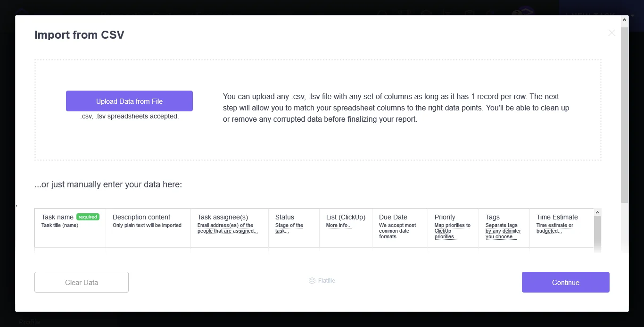Open the Flatfile link at the bottom
The width and height of the screenshot is (644, 327).
point(326,280)
